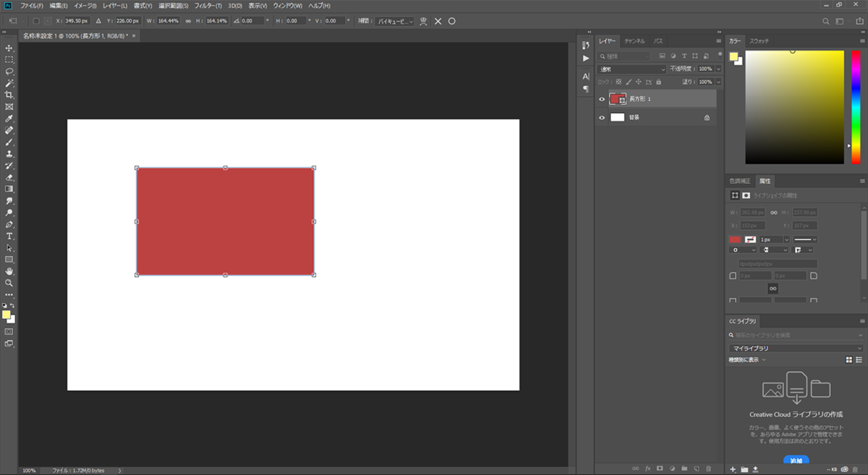Cancel the transform with the X icon
Image resolution: width=868 pixels, height=475 pixels.
pyautogui.click(x=438, y=21)
